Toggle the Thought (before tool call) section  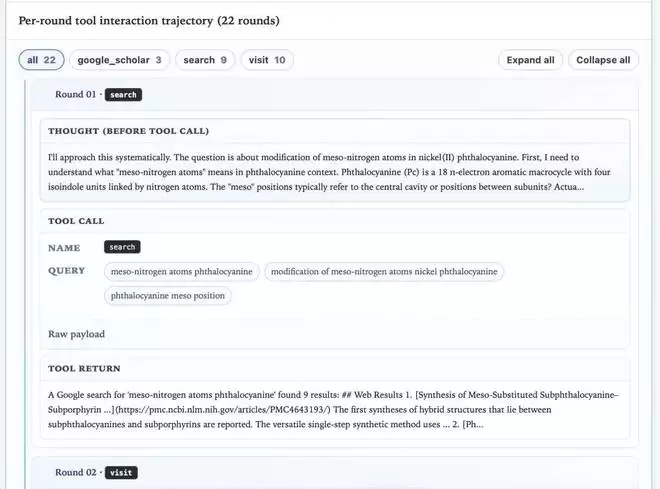tap(128, 131)
